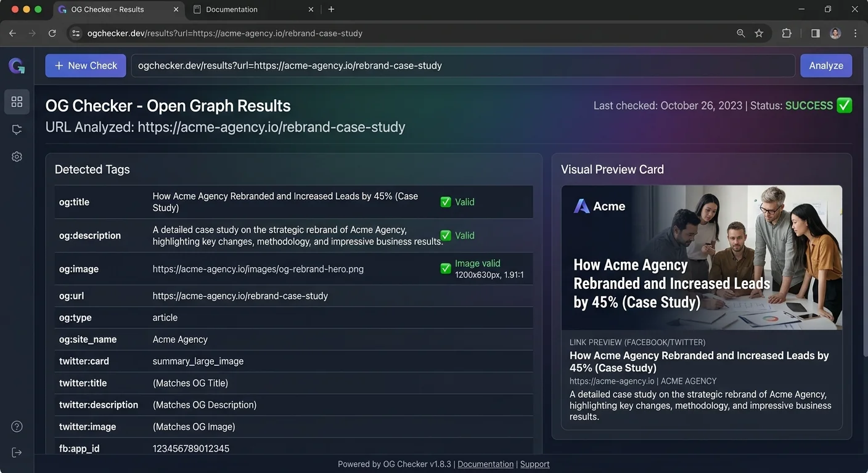
Task: Close the Documentation tab
Action: pos(311,9)
